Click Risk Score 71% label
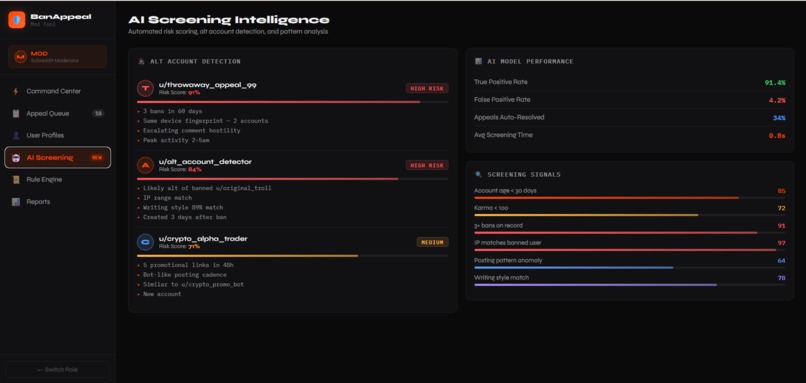Viewport: 806px width, 383px height. (179, 246)
